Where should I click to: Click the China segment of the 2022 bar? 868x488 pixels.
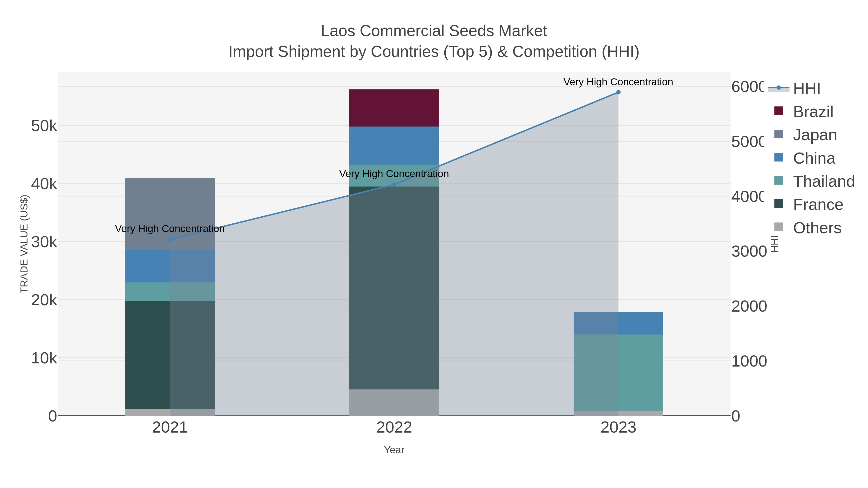(394, 146)
